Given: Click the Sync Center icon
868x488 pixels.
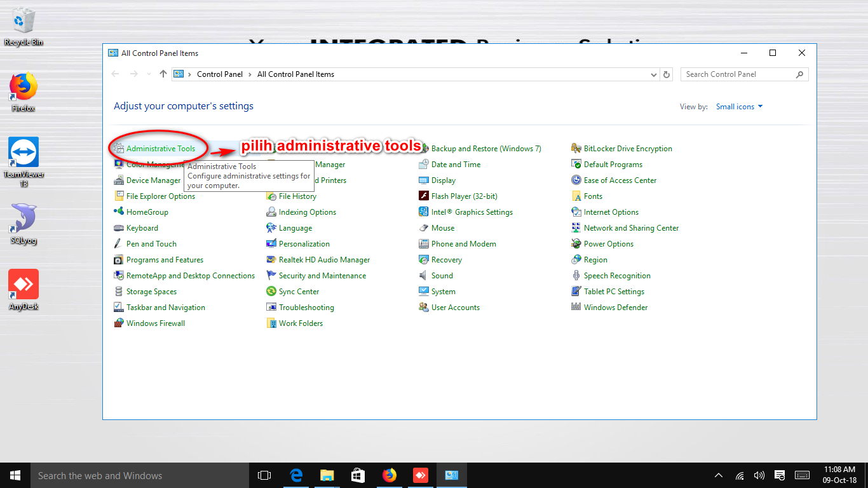Looking at the screenshot, I should coord(271,292).
